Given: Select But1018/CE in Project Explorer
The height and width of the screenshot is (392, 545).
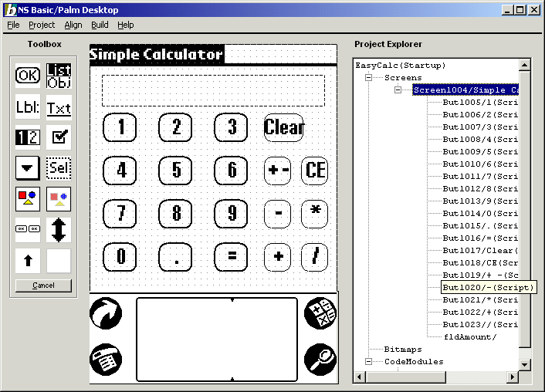Looking at the screenshot, I should pos(480,263).
